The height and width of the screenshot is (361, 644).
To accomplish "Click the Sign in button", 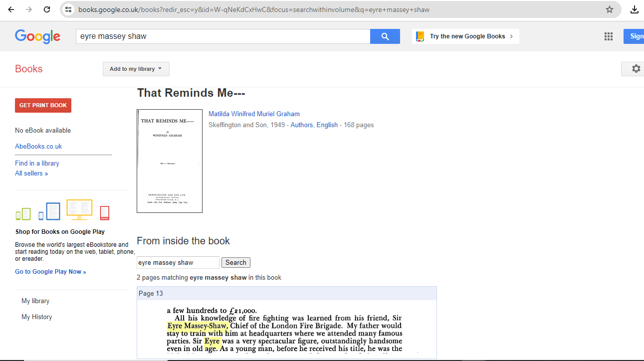I will (634, 36).
